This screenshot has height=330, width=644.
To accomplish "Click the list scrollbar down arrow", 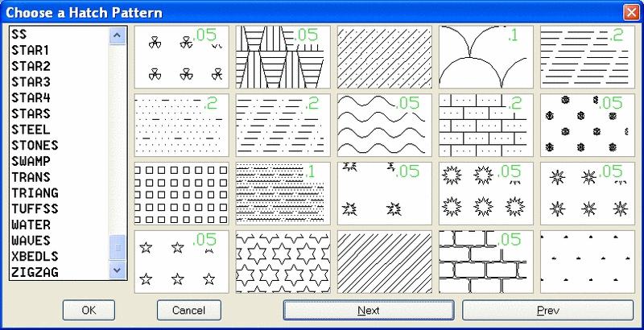I will click(118, 270).
